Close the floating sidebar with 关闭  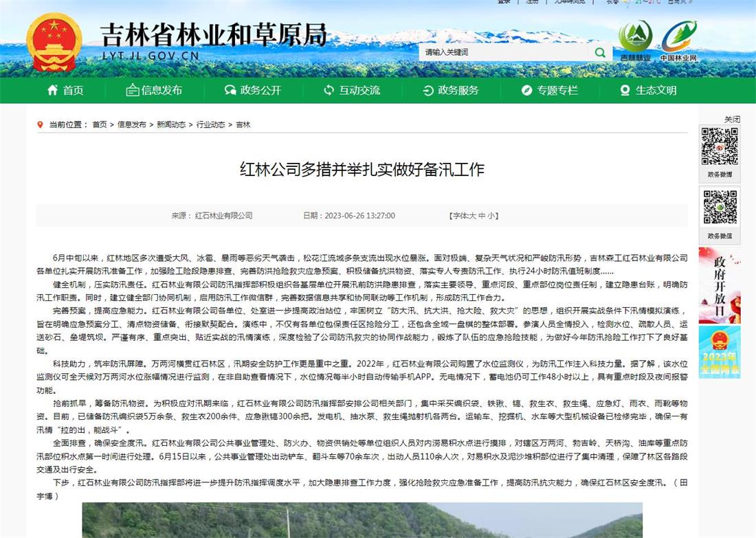[x=732, y=120]
